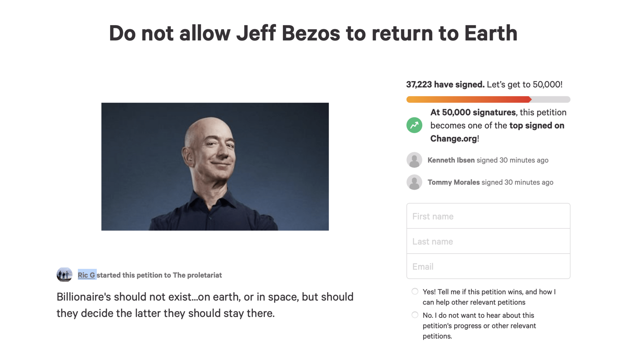This screenshot has width=644, height=341.
Task: Click the petition title heading
Action: pos(313,33)
